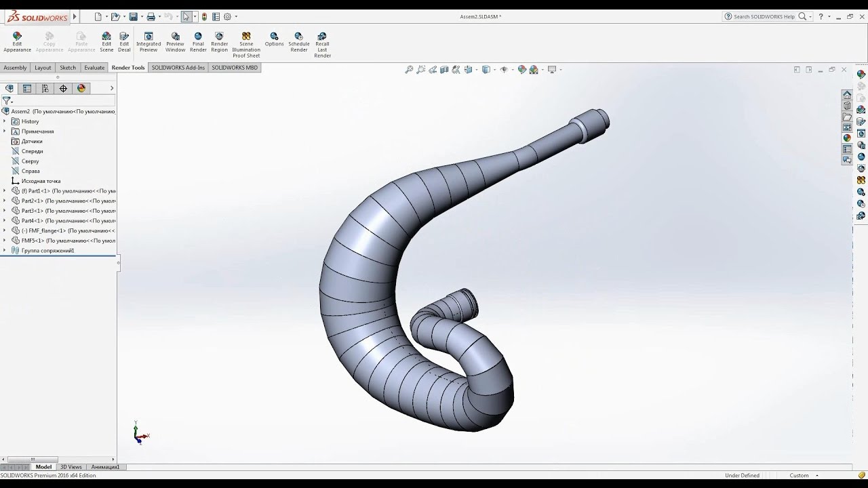Click Recall Last Render
The width and height of the screenshot is (868, 488).
pos(323,45)
